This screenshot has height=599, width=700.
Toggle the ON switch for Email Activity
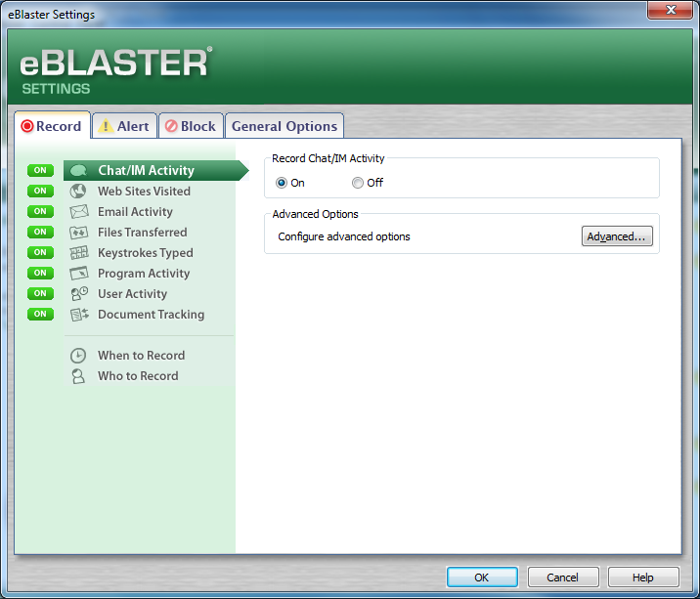click(x=40, y=212)
